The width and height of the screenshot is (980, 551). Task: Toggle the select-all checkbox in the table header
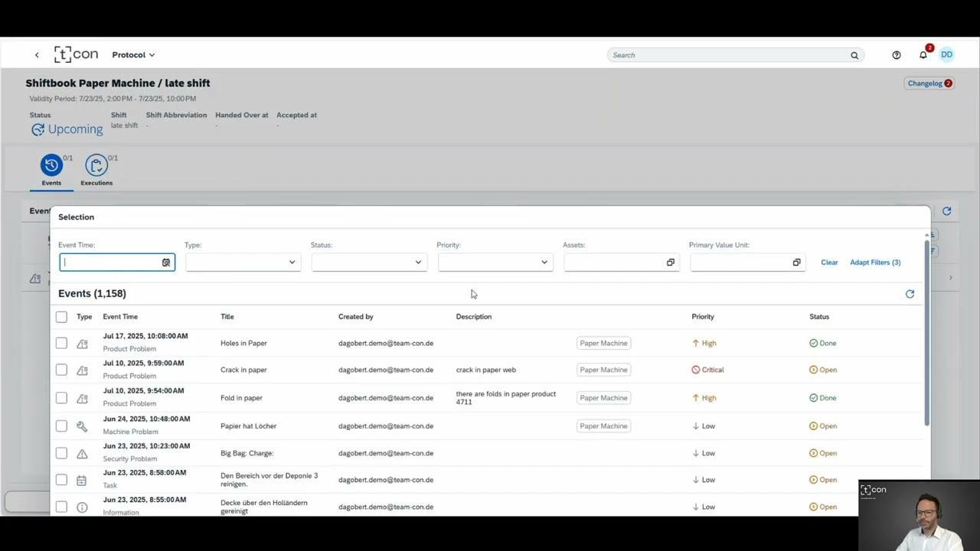coord(61,316)
